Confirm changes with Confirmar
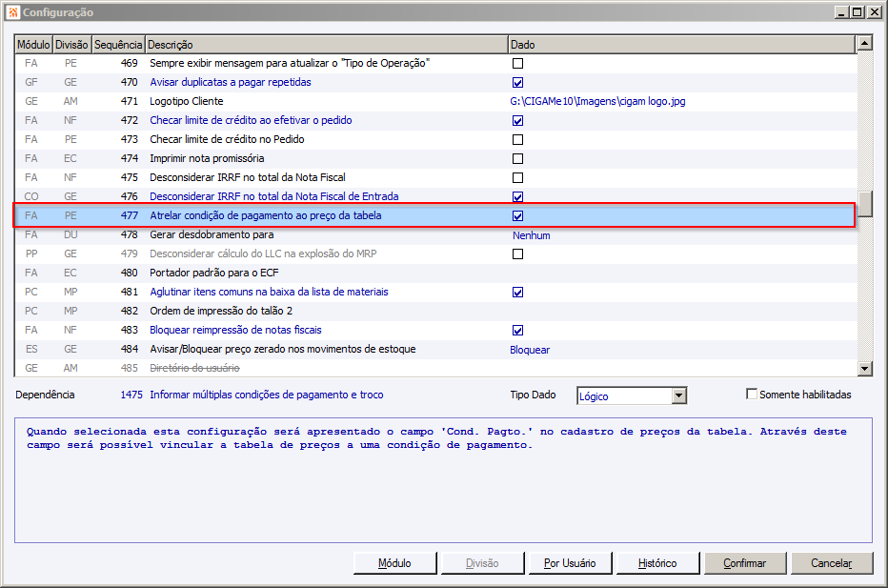 [745, 563]
